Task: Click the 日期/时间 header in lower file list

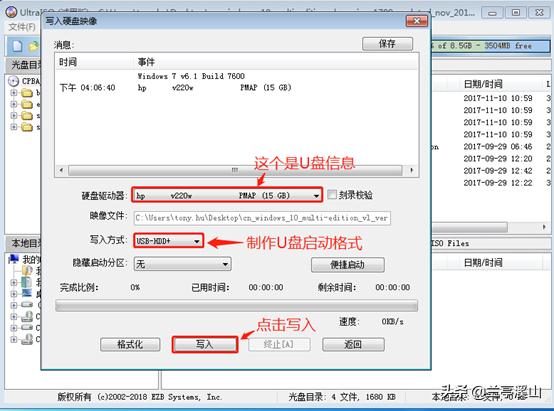Action: point(483,263)
